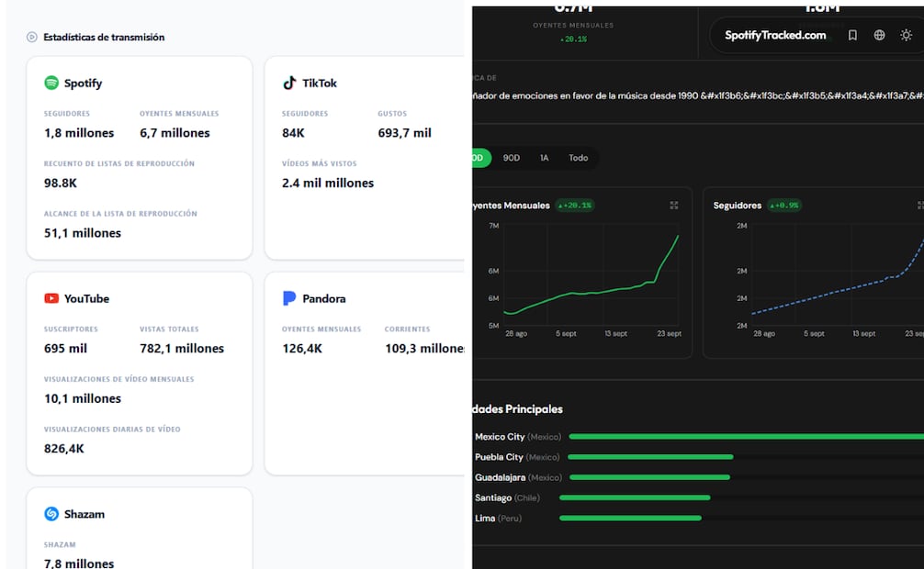Open the globe language icon
The height and width of the screenshot is (569, 924).
point(879,36)
